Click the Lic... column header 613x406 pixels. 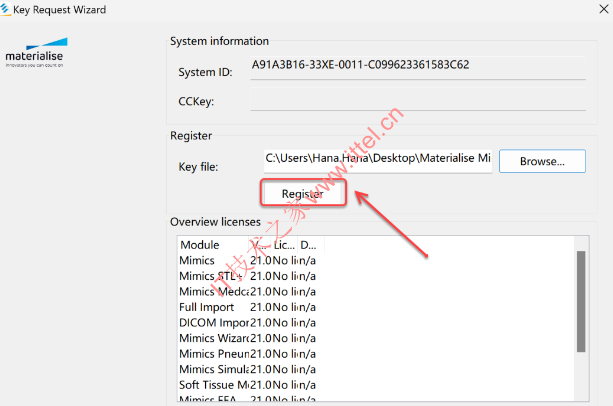[284, 245]
